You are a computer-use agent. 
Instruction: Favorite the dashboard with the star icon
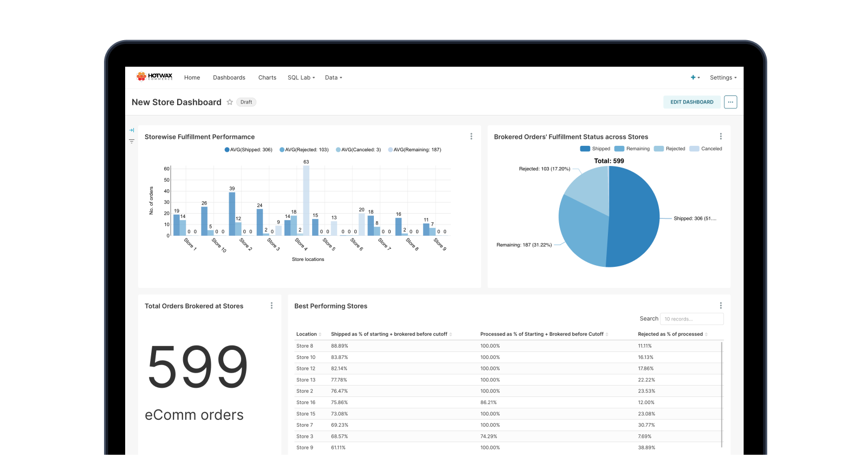(x=230, y=102)
